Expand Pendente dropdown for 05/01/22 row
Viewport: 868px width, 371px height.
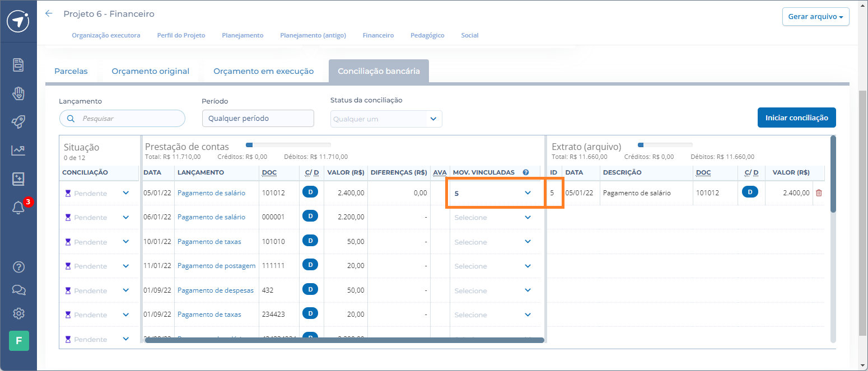pyautogui.click(x=126, y=193)
